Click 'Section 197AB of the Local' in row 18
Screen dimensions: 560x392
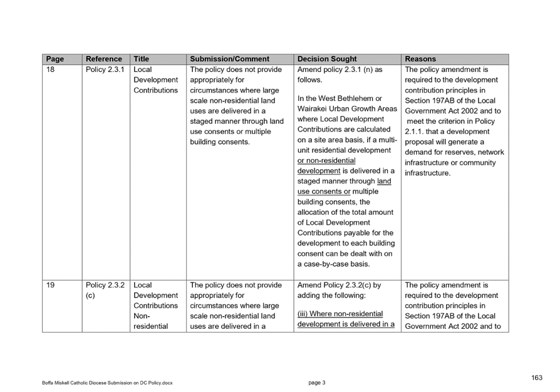(450, 101)
